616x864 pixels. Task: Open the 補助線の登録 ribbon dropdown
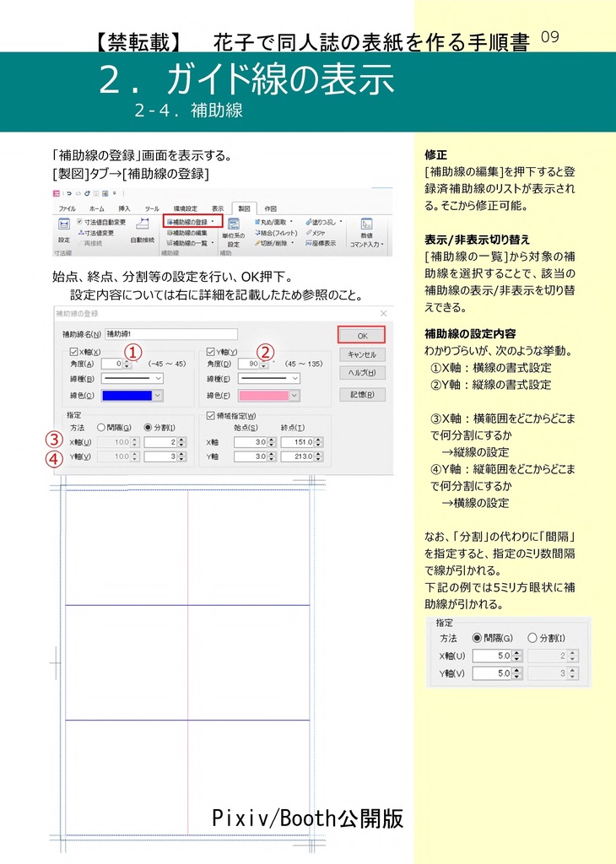[213, 222]
